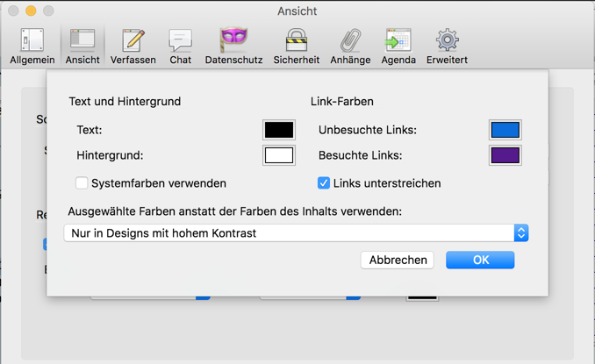Click the Ansicht window title bar
Screen dimensions: 595x364
[297, 11]
